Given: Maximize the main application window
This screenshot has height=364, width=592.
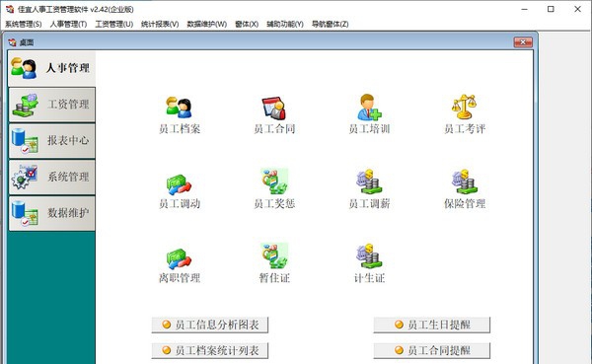Looking at the screenshot, I should 551,9.
